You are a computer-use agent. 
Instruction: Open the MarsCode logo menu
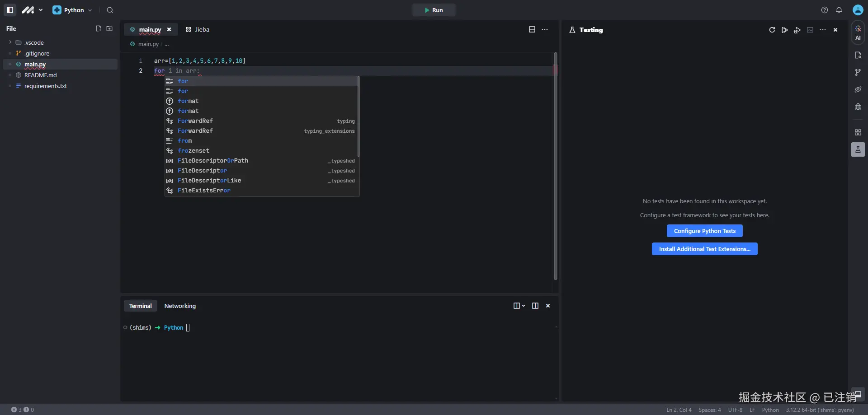32,10
